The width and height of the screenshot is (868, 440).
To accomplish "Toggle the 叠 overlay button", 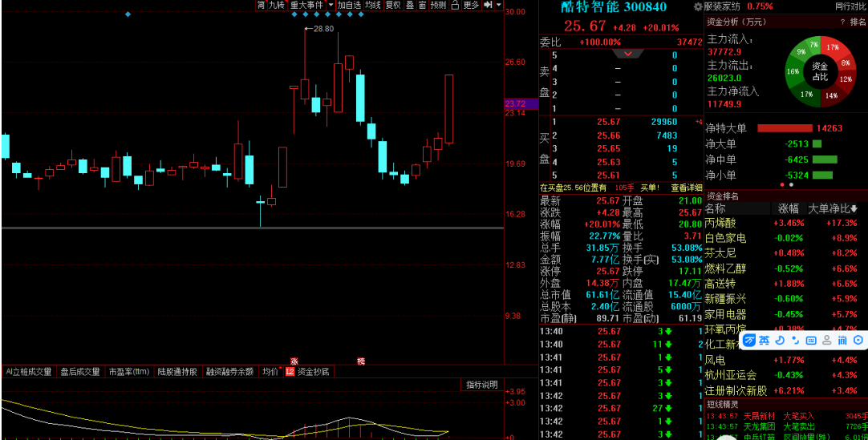I will [410, 5].
